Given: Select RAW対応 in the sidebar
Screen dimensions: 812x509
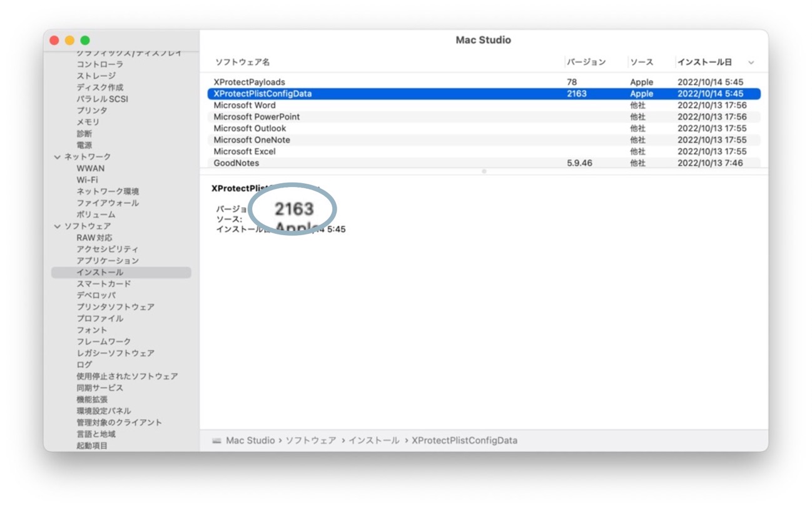Looking at the screenshot, I should point(94,238).
